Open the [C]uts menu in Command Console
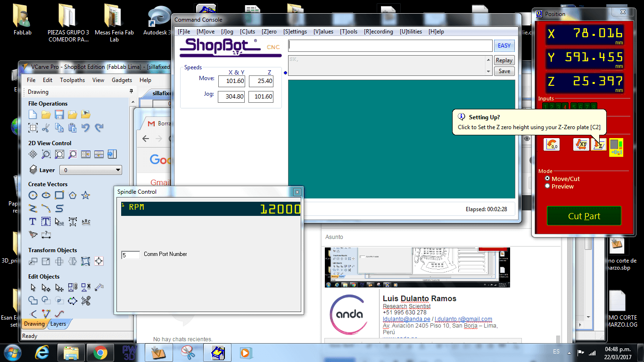Viewport: 644px width, 362px height. click(x=248, y=32)
